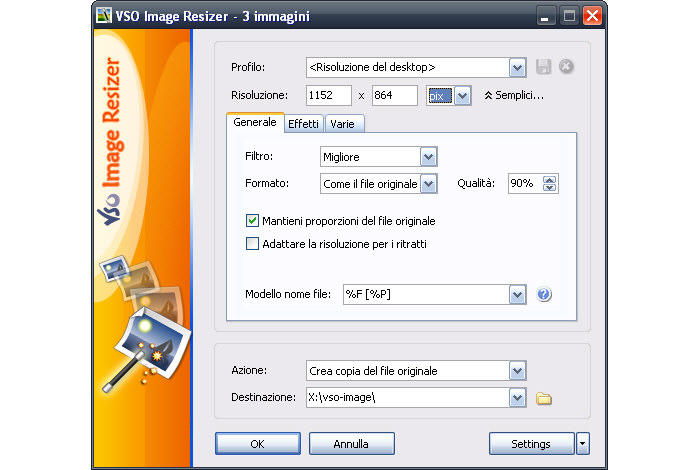Decrease Qualità with the down spinner
This screenshot has width=700, height=470.
coord(550,187)
